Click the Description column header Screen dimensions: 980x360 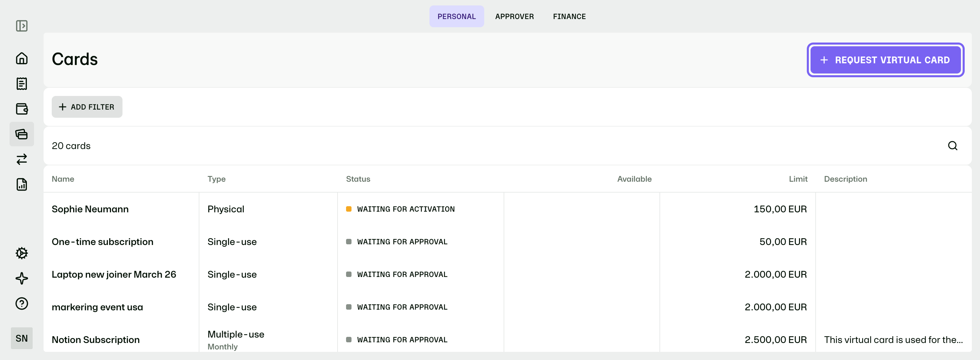845,179
